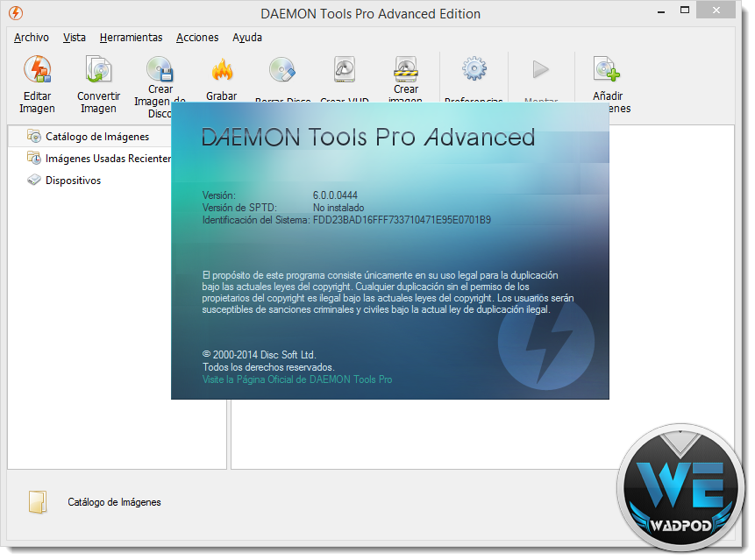Click 'Todos los derechos reservados.' text

268,367
